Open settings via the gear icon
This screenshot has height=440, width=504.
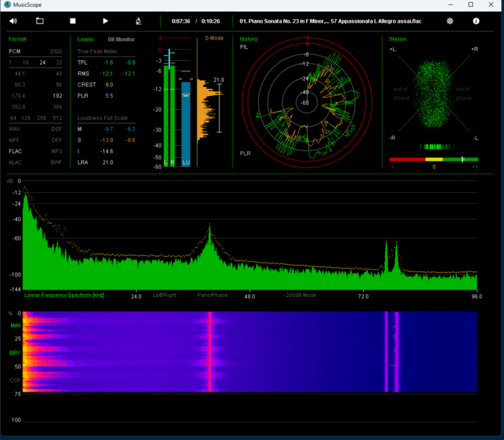[450, 21]
